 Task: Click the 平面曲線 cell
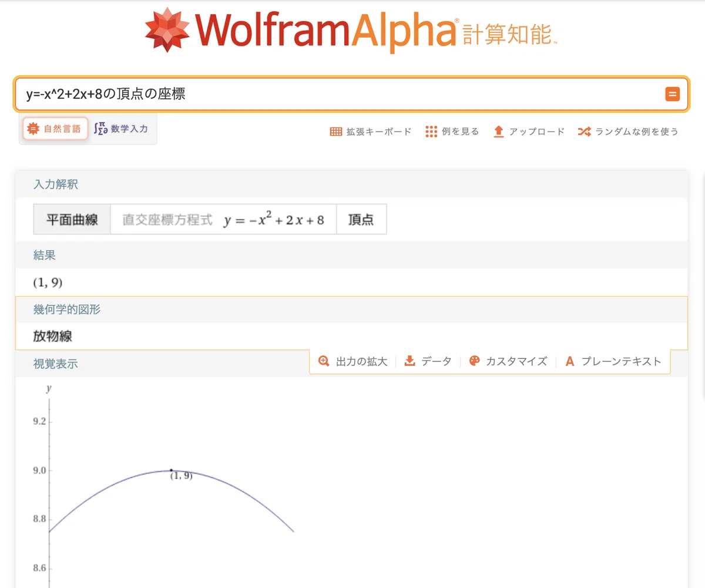pos(72,220)
